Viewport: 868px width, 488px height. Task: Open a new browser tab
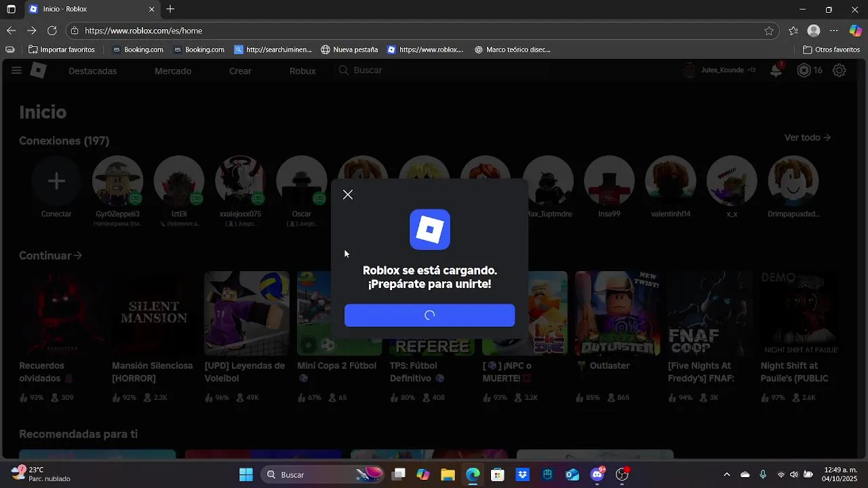click(170, 9)
